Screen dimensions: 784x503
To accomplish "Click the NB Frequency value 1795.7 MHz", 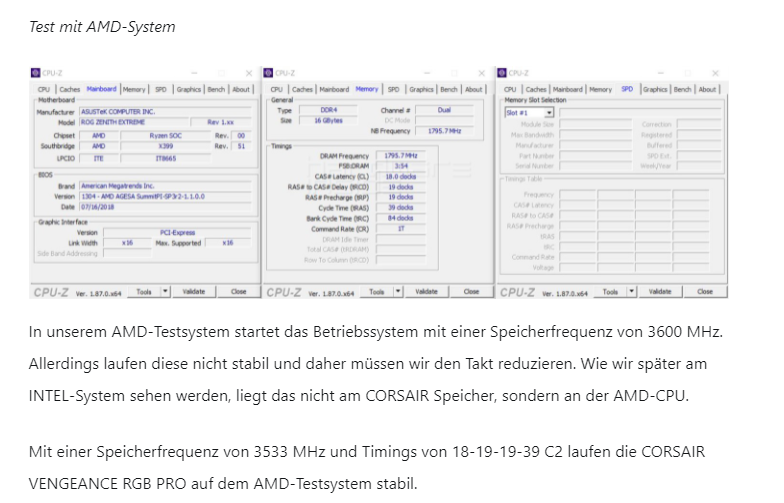I will pos(444,131).
